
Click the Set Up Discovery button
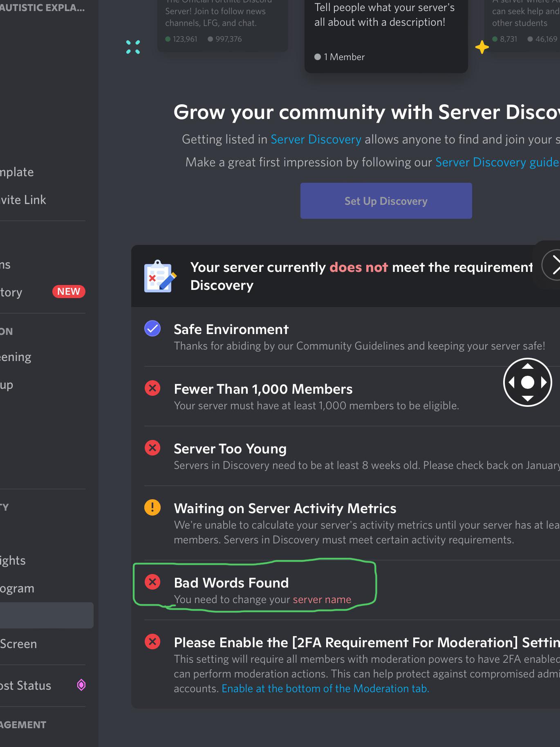pyautogui.click(x=386, y=201)
